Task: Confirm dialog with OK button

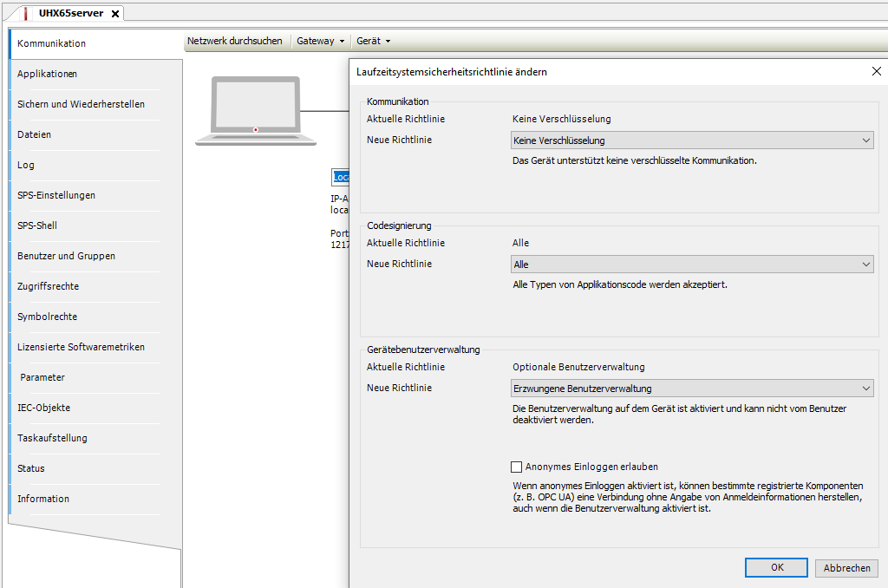Action: 776,567
